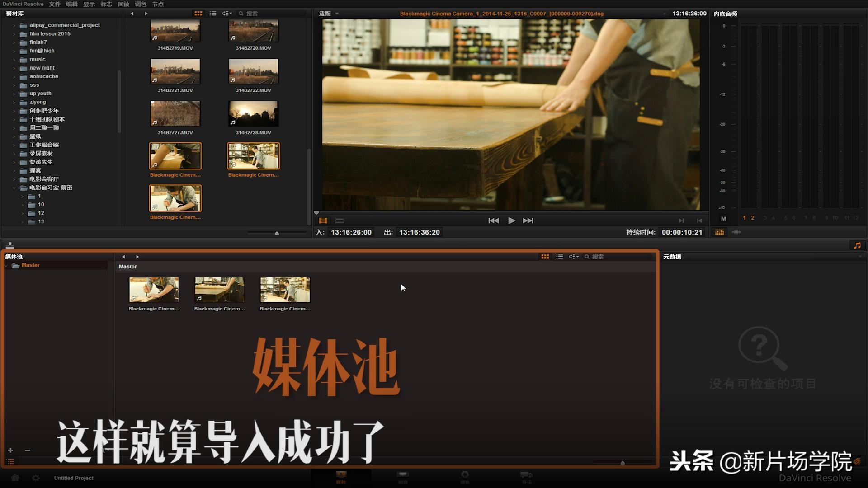Select the sohucache folder
The height and width of the screenshot is (488, 868).
click(x=44, y=76)
